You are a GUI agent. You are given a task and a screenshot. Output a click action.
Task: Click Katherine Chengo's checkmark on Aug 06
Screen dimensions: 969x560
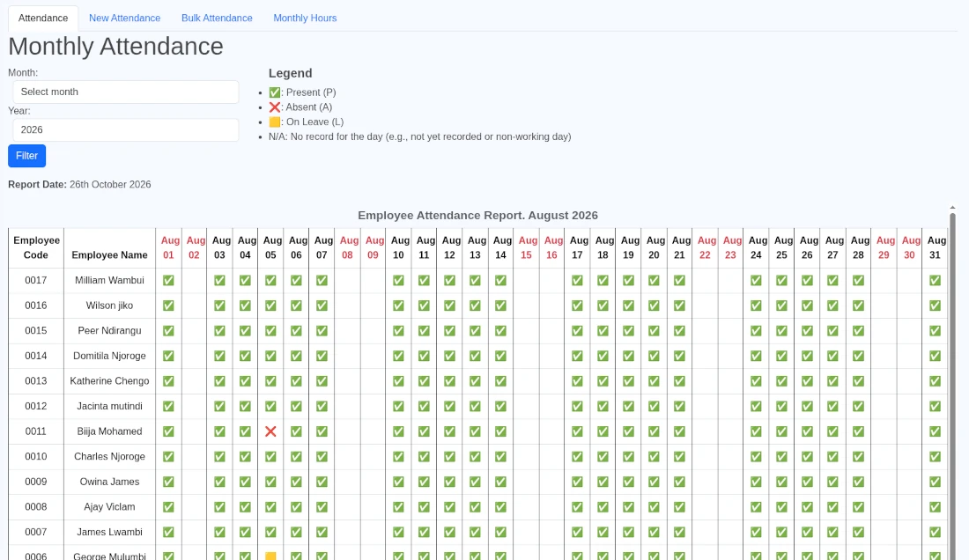296,381
